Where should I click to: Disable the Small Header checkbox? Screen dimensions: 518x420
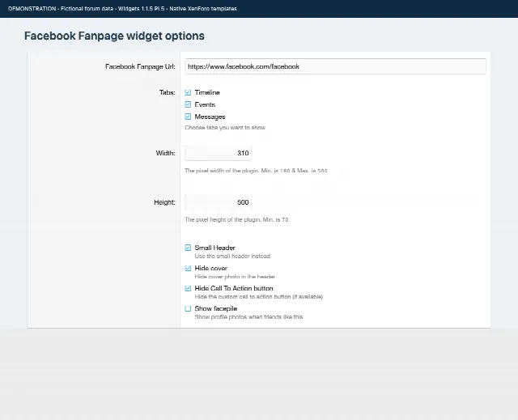[188, 248]
